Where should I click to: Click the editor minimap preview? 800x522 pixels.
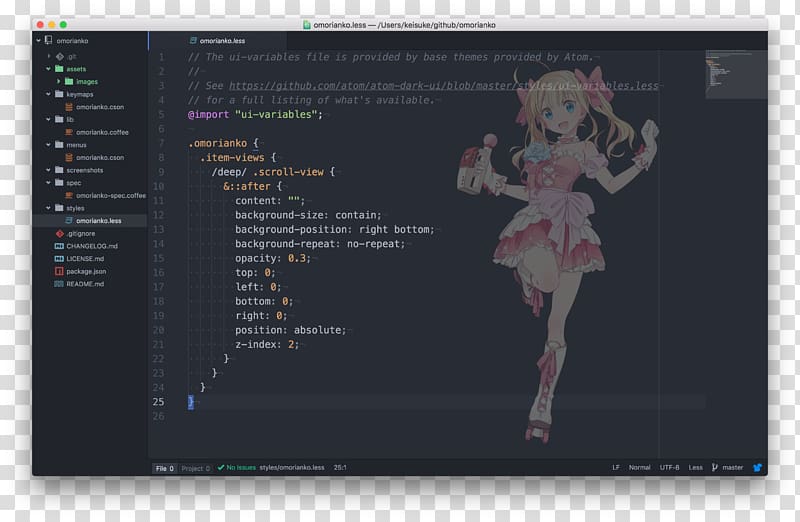pyautogui.click(x=736, y=74)
